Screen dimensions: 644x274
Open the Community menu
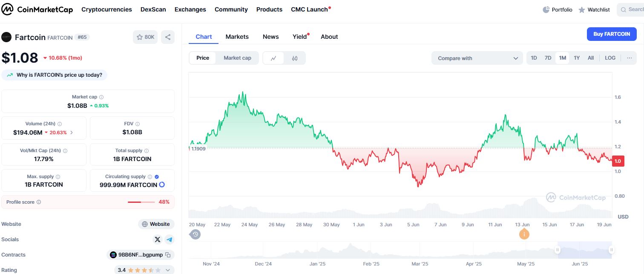pyautogui.click(x=231, y=9)
